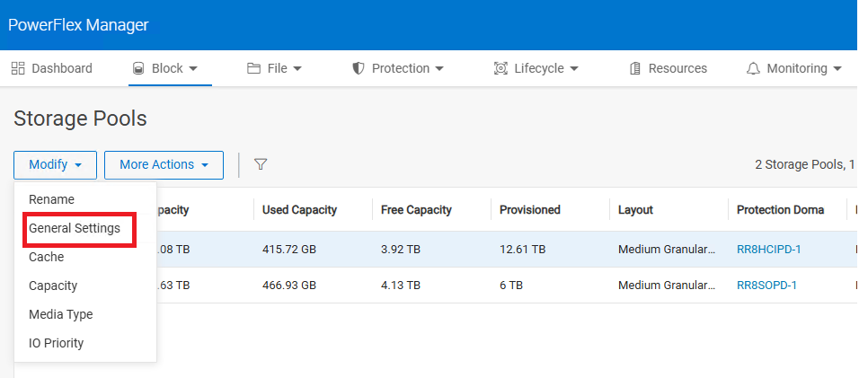
Task: Open the RR8SOPD-1 protection domain link
Action: [x=766, y=285]
